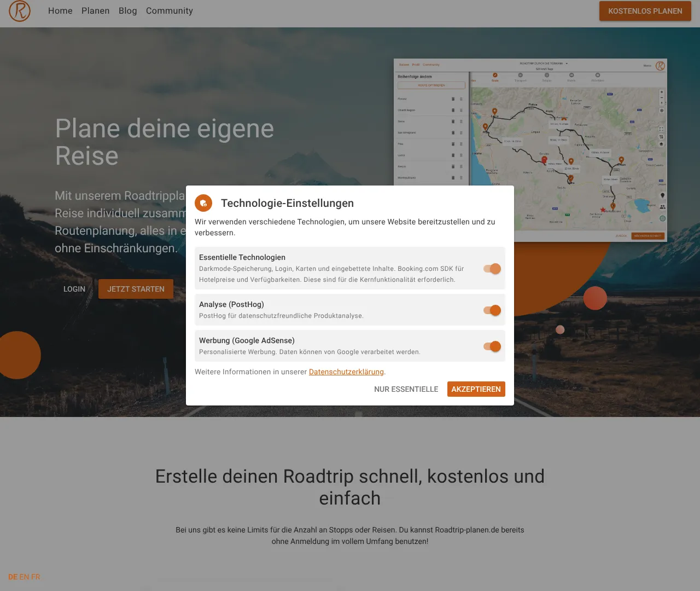
Task: Disable the Analyse (PostHog) toggle
Action: pos(492,310)
